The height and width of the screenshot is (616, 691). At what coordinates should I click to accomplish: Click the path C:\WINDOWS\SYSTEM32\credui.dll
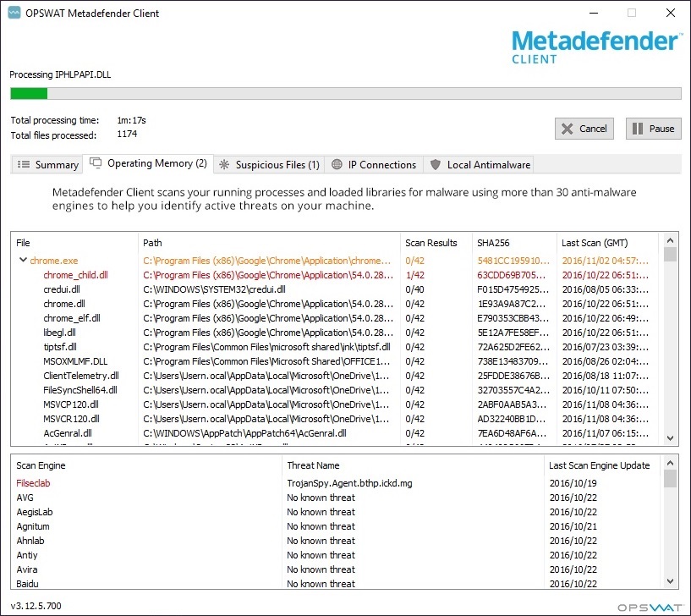pyautogui.click(x=214, y=289)
